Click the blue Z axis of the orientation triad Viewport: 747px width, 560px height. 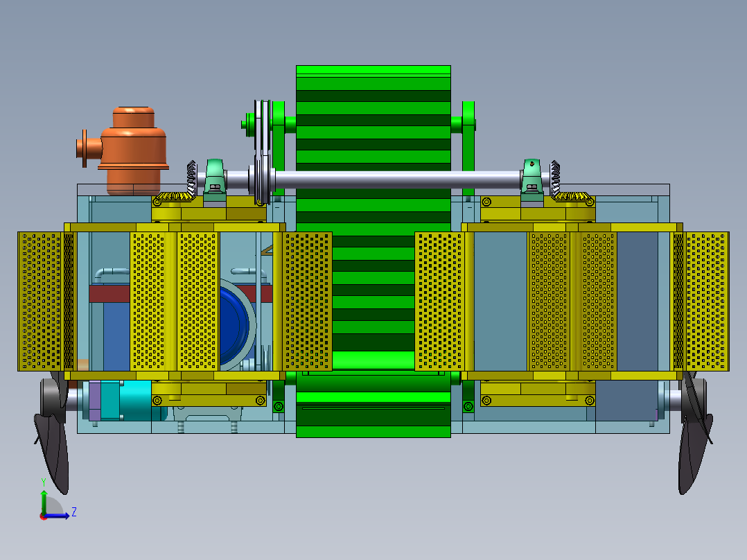coord(57,516)
